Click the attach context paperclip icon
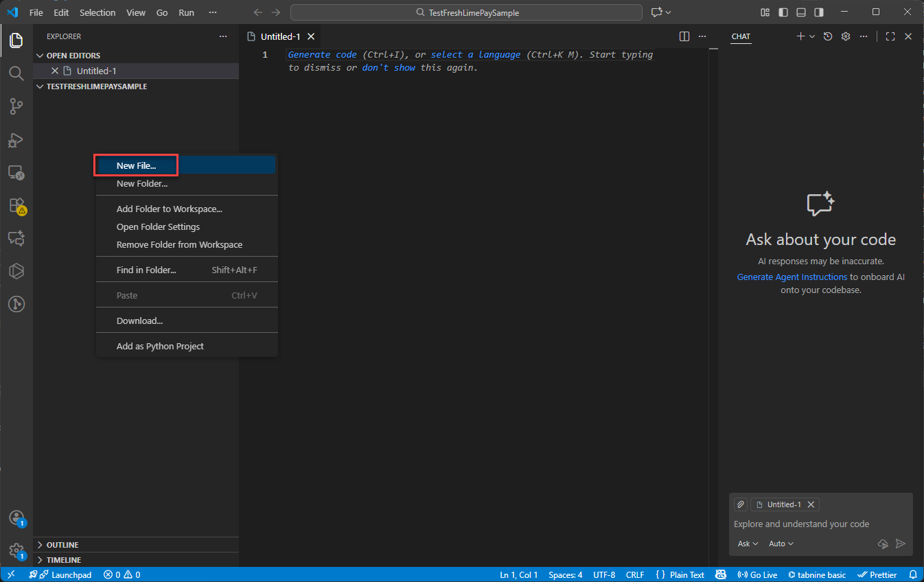924x582 pixels. pyautogui.click(x=741, y=504)
